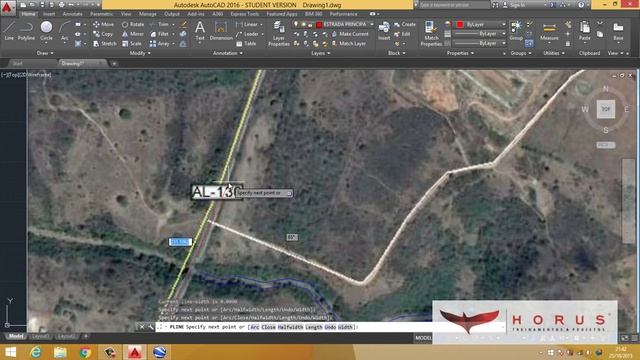Click the Paste icon
This screenshot has height=360, width=640.
tap(584, 31)
